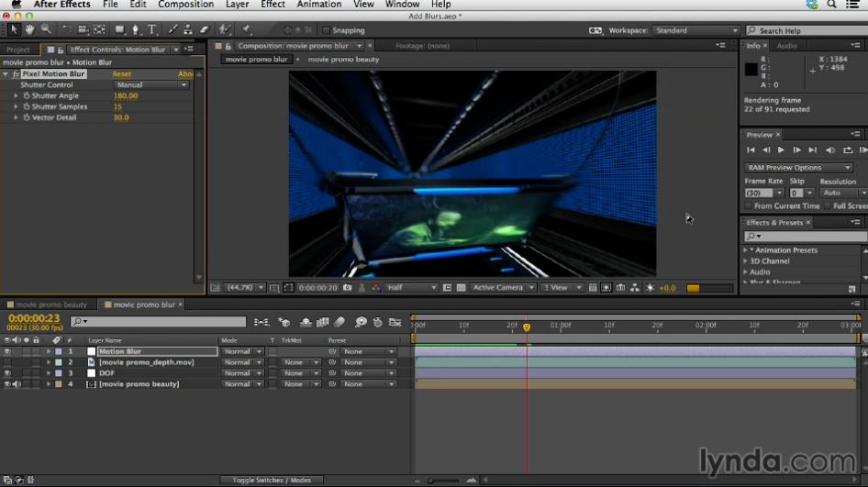Select the Puppet Pin tool

click(x=246, y=29)
